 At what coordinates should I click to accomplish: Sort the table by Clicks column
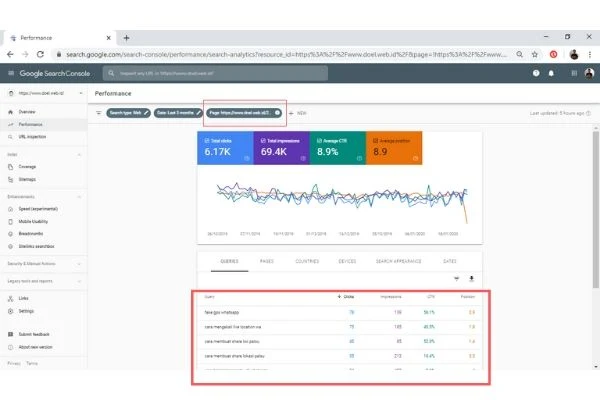[x=346, y=297]
